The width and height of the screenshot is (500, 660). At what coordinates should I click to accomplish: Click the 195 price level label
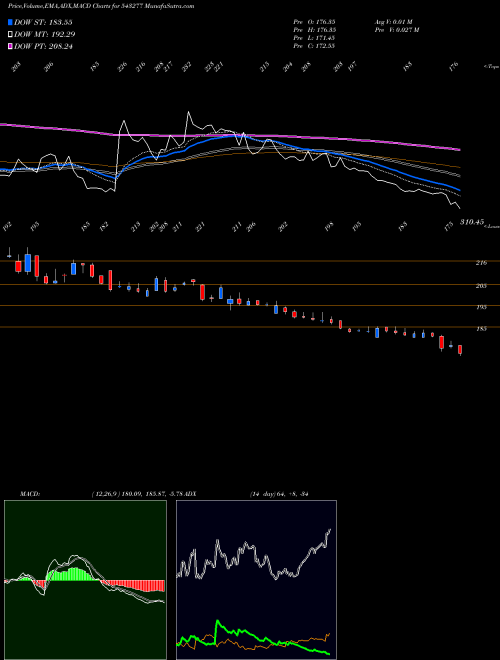(x=481, y=307)
